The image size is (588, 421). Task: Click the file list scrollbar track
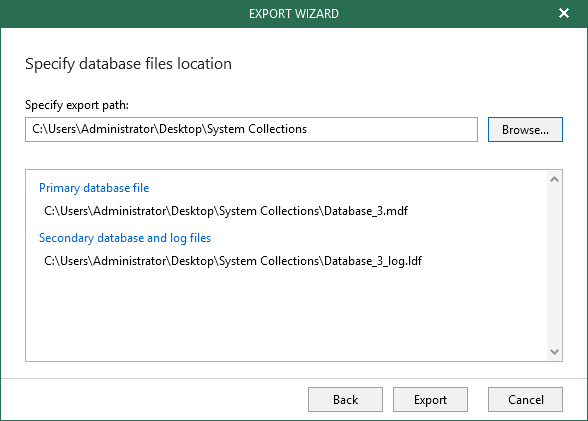[554, 265]
